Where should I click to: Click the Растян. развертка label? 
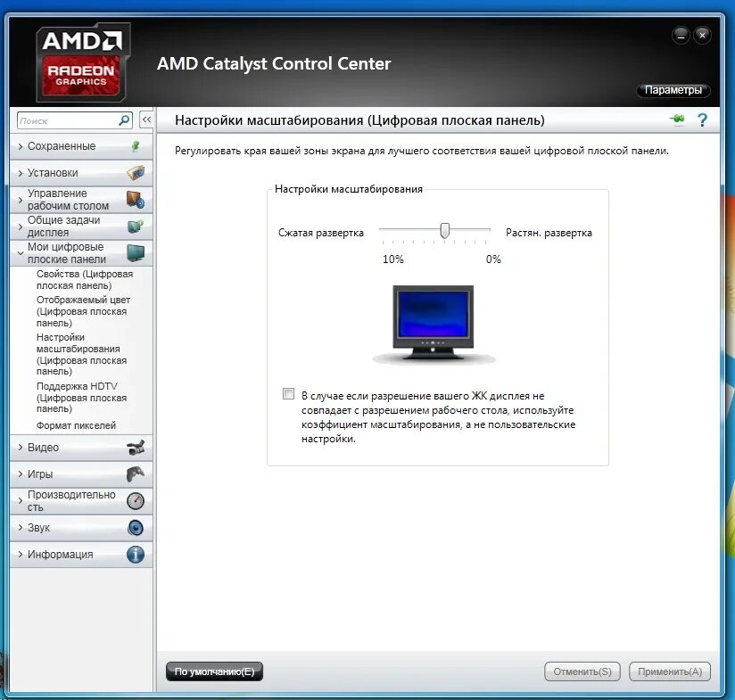(x=549, y=233)
